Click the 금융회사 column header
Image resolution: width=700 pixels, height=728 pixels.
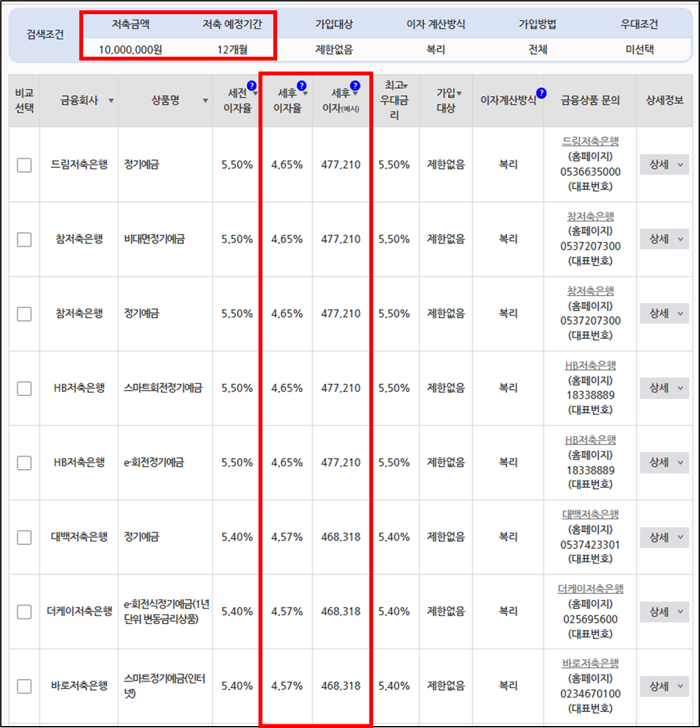click(79, 101)
